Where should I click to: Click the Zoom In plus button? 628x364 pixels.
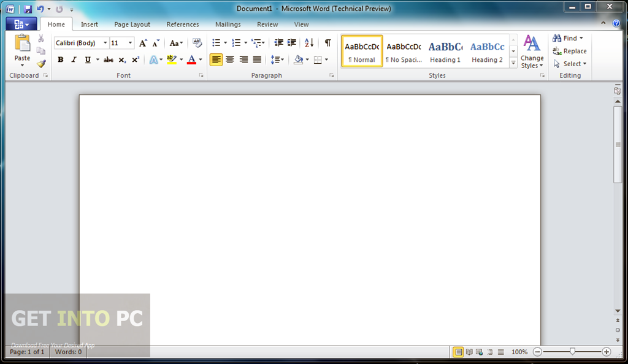[x=607, y=352]
